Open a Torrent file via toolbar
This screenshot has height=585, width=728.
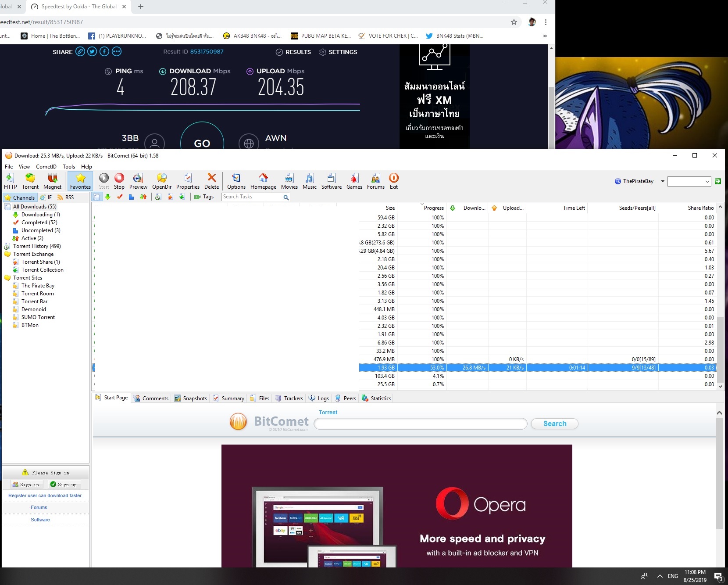tap(30, 181)
